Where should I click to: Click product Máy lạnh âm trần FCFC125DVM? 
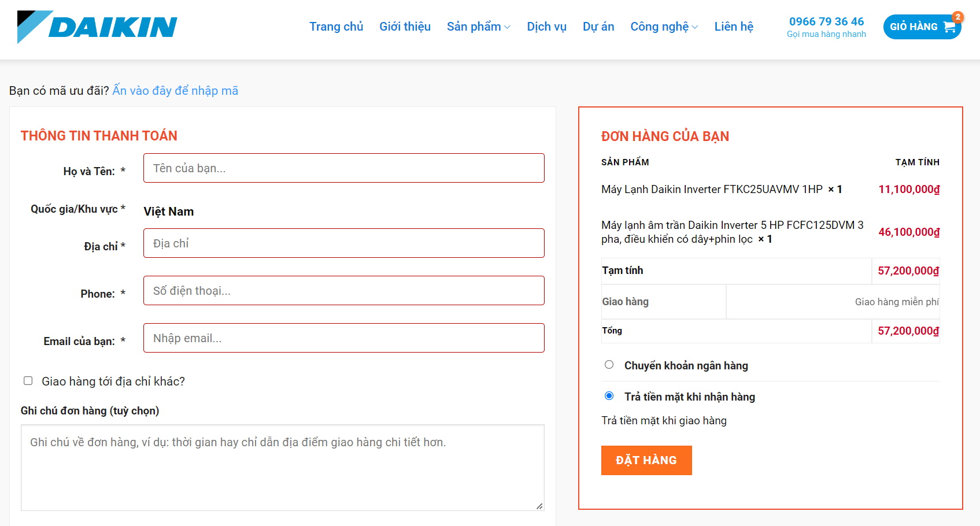tap(733, 232)
